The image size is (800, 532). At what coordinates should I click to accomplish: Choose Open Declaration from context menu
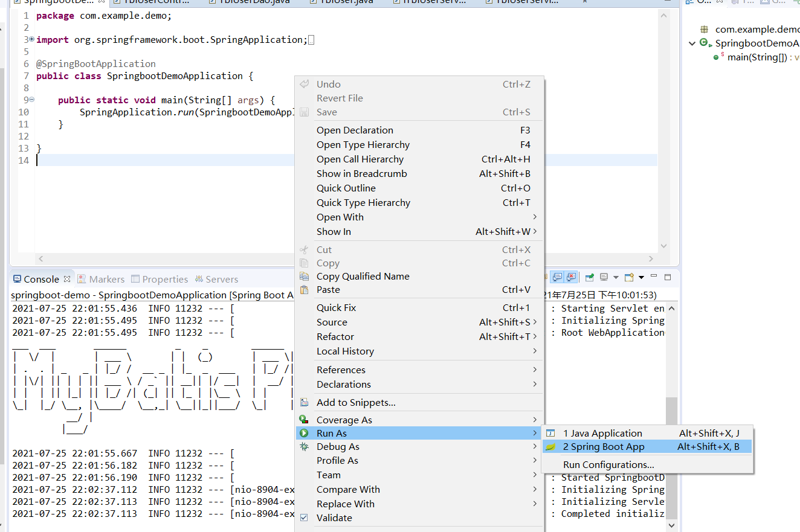coord(419,130)
